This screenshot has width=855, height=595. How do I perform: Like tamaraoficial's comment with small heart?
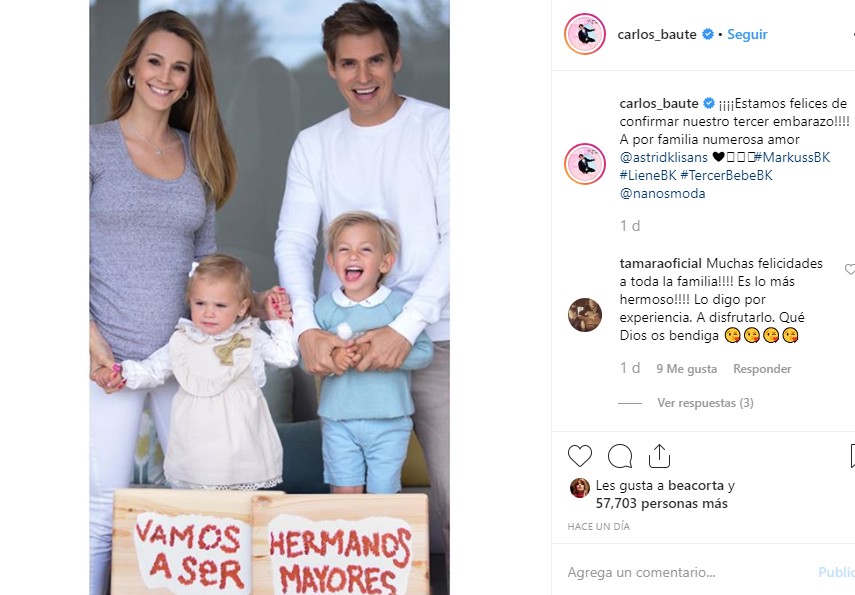(x=850, y=269)
